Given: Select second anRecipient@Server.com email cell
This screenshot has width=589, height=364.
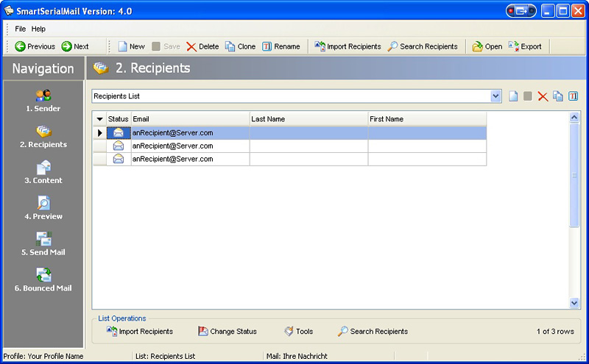Looking at the screenshot, I should pyautogui.click(x=190, y=146).
